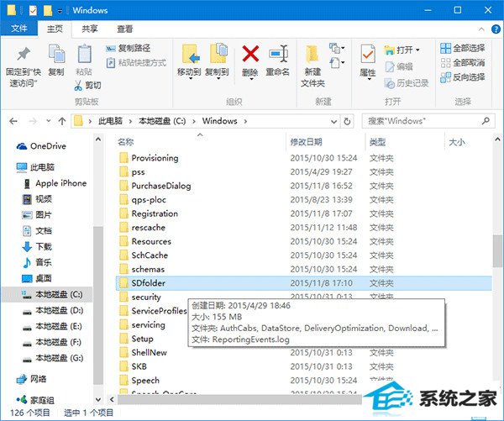Viewport: 504px width, 421px height.
Task: Select 本地磁盘 (G:) in the navigation pane
Action: pos(53,358)
